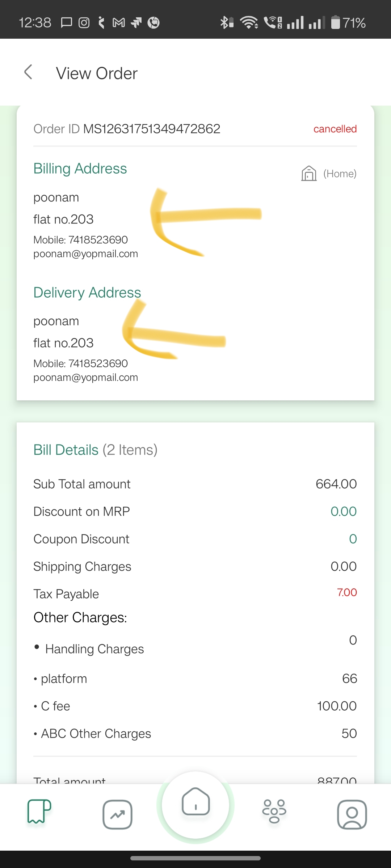Tap billing email poonam@yopmail.com
Viewport: 391px width, 868px height.
pyautogui.click(x=86, y=254)
